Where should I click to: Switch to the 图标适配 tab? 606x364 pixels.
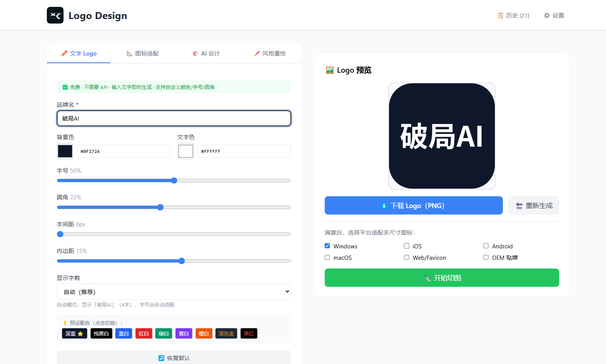[142, 54]
